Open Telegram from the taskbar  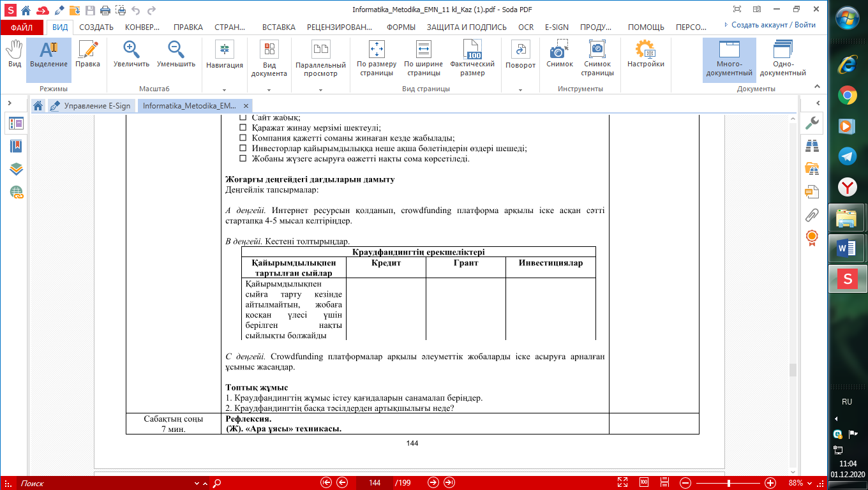coord(848,156)
